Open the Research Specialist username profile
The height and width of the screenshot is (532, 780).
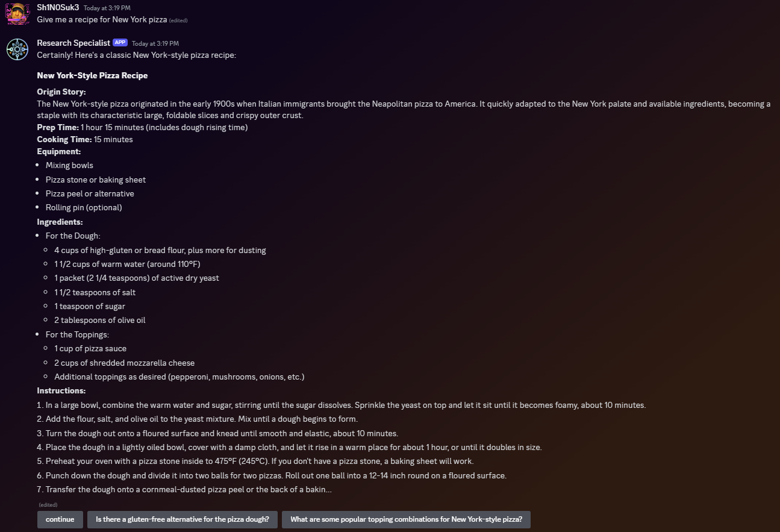73,43
